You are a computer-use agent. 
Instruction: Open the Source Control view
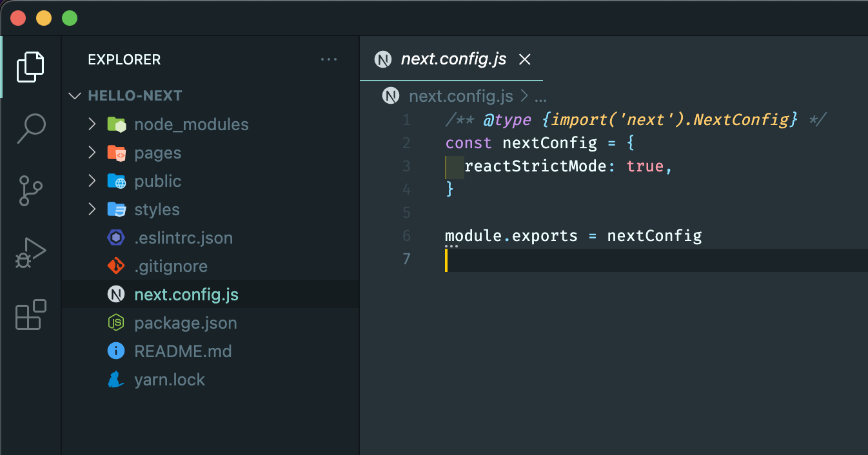(x=30, y=191)
